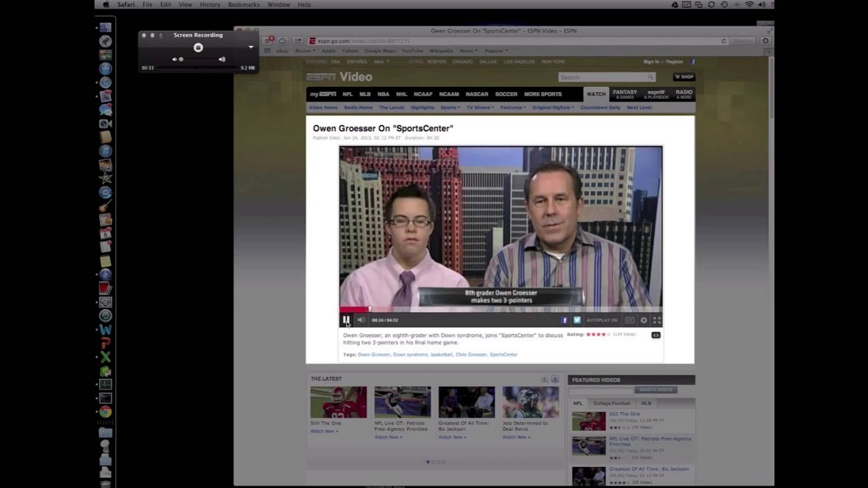Click Wi-Fi status icon in menu bar
This screenshot has height=488, width=868.
point(749,5)
